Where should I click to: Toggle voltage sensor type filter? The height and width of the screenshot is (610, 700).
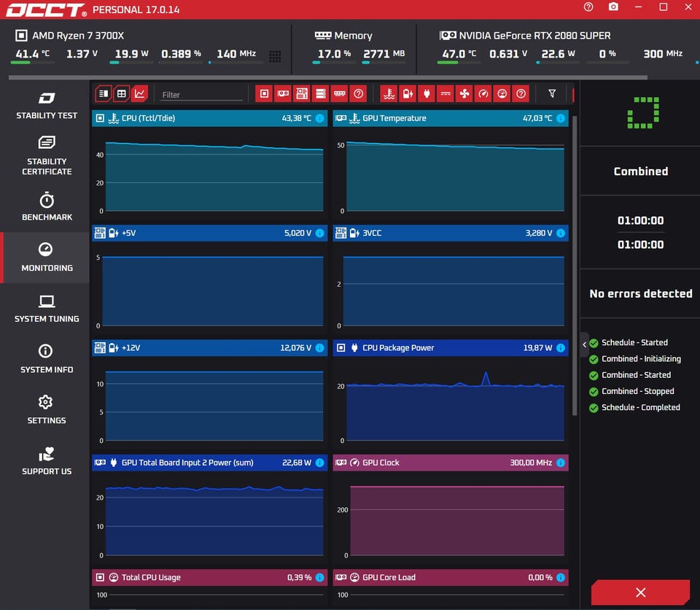(408, 94)
